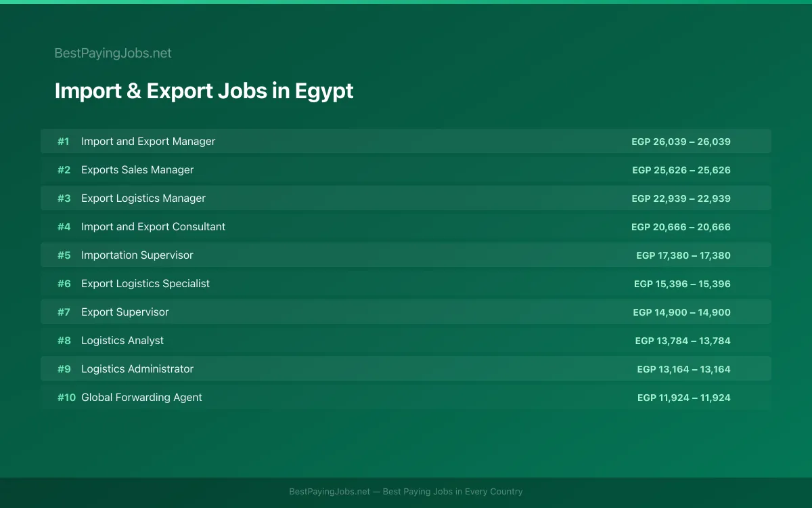The height and width of the screenshot is (508, 812).
Task: Click rank number #7
Action: coord(64,312)
